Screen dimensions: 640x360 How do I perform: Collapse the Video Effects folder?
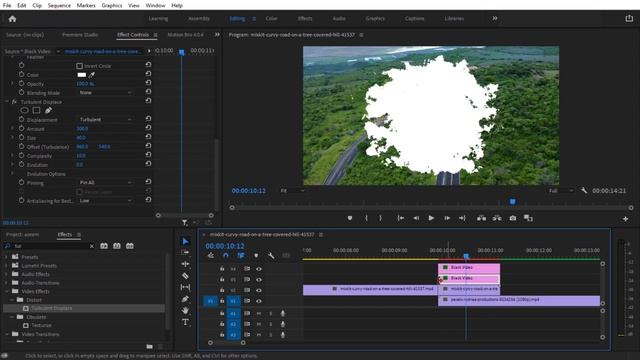pyautogui.click(x=6, y=291)
